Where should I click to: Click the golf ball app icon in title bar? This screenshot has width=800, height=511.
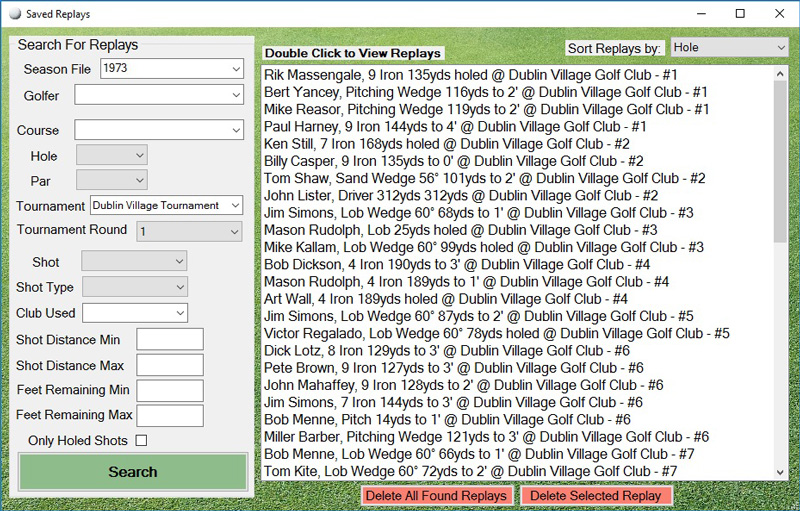(13, 13)
